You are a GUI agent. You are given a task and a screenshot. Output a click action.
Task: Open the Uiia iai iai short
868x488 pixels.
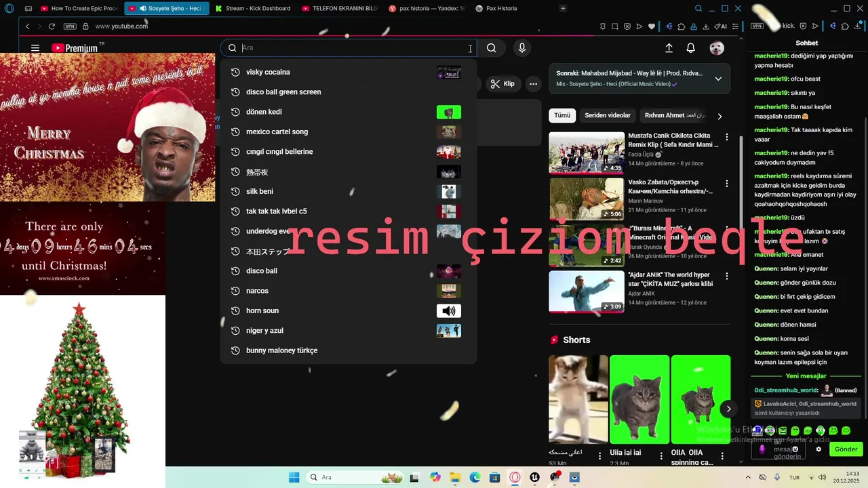coord(639,399)
